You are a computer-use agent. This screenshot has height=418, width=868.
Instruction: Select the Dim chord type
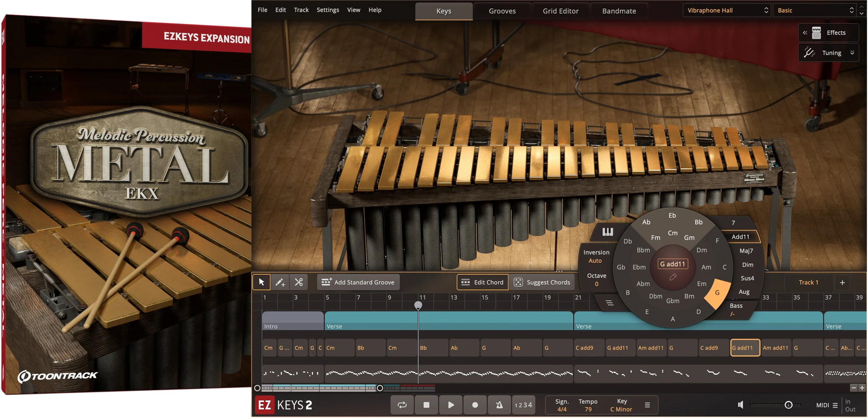747,265
